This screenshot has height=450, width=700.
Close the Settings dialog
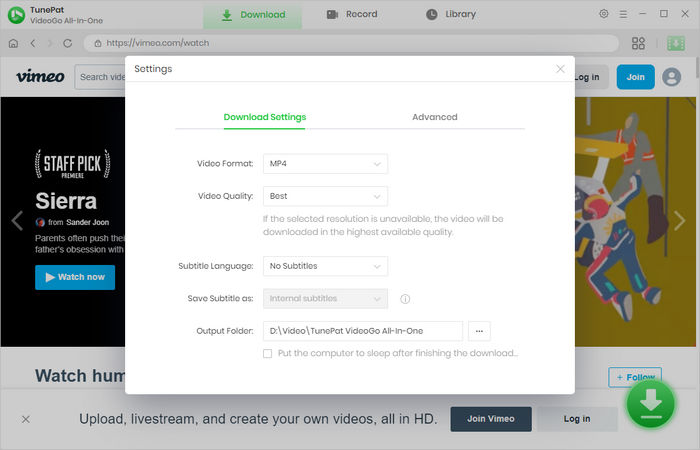560,69
